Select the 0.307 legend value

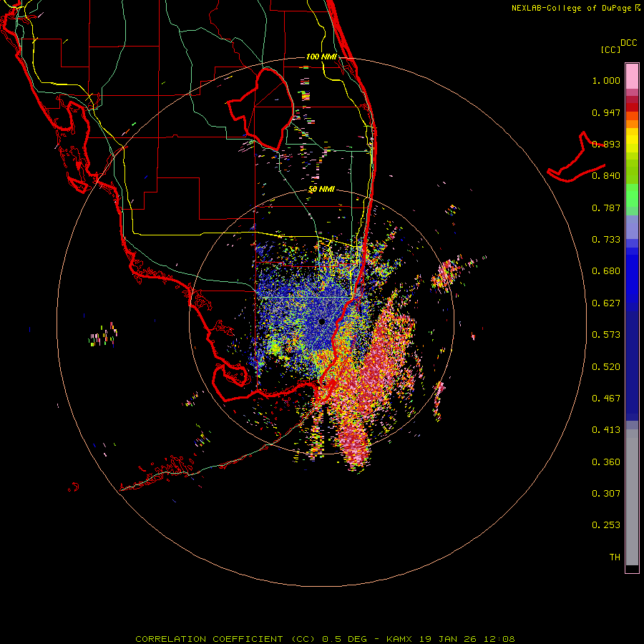point(606,494)
